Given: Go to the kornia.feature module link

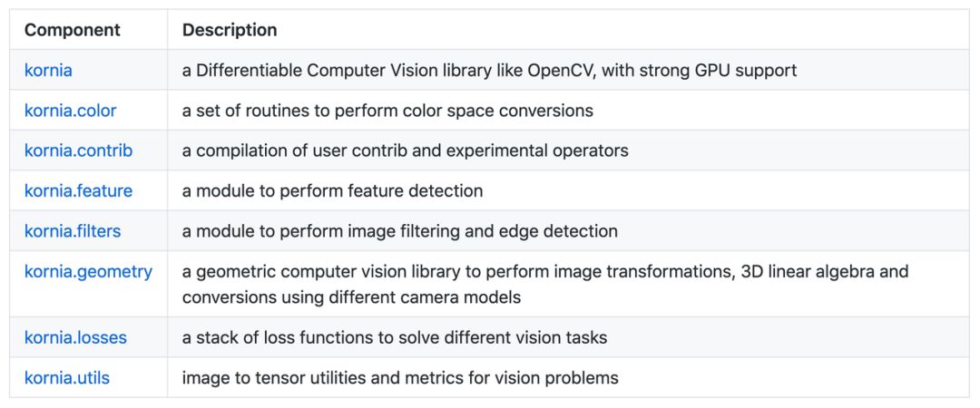Looking at the screenshot, I should tap(78, 190).
